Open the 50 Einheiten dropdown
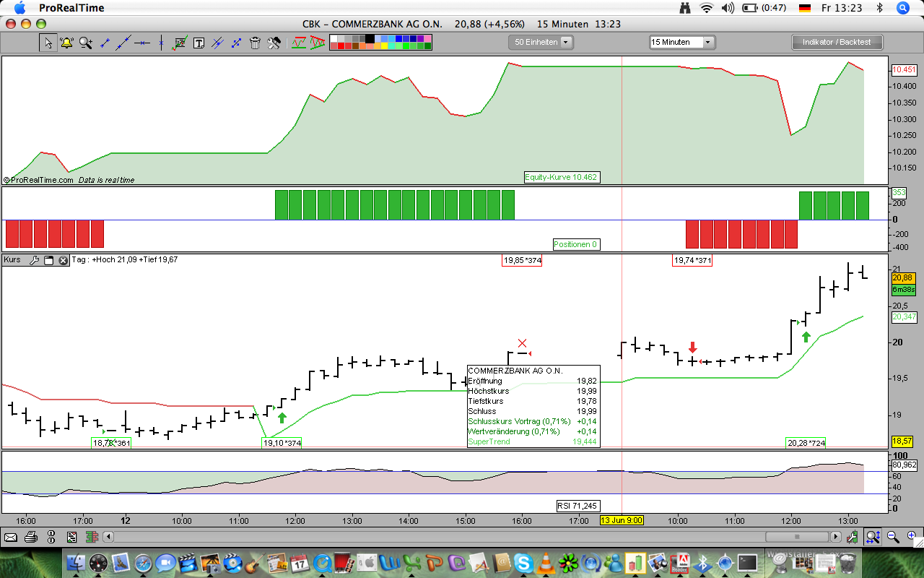924x578 pixels. [x=541, y=42]
